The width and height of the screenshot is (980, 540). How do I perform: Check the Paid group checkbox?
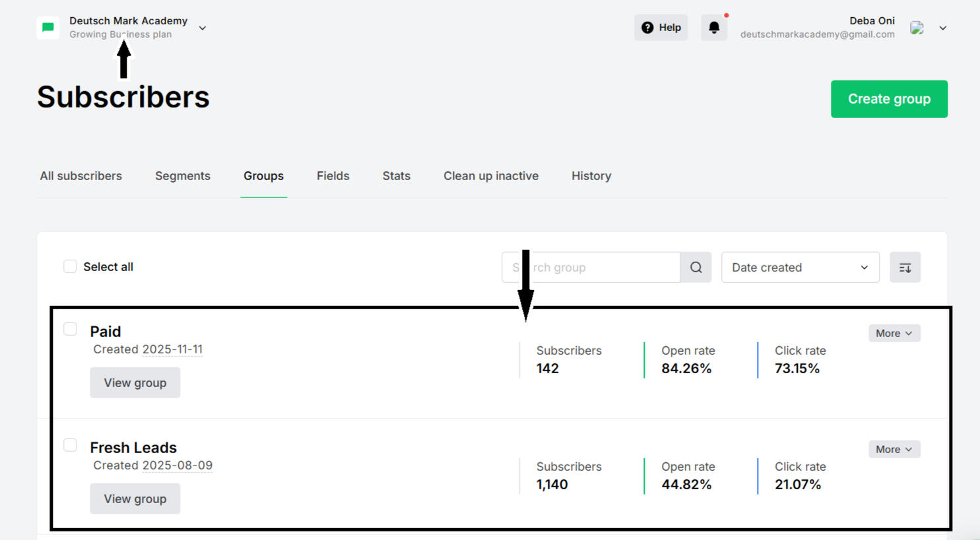coord(70,329)
